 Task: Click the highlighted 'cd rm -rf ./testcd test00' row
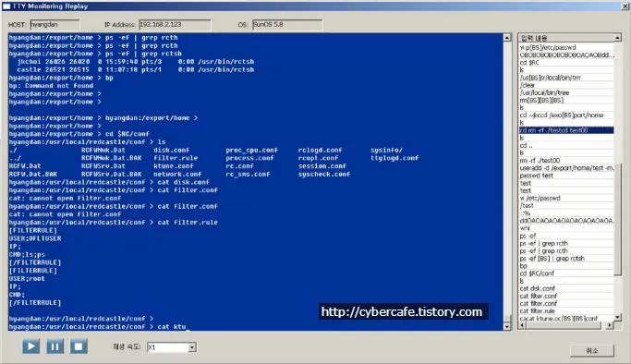[x=566, y=130]
